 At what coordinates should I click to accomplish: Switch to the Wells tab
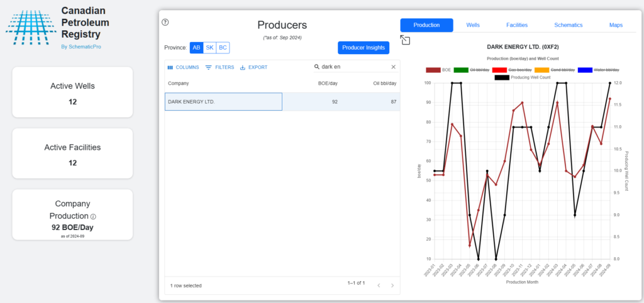pos(473,25)
